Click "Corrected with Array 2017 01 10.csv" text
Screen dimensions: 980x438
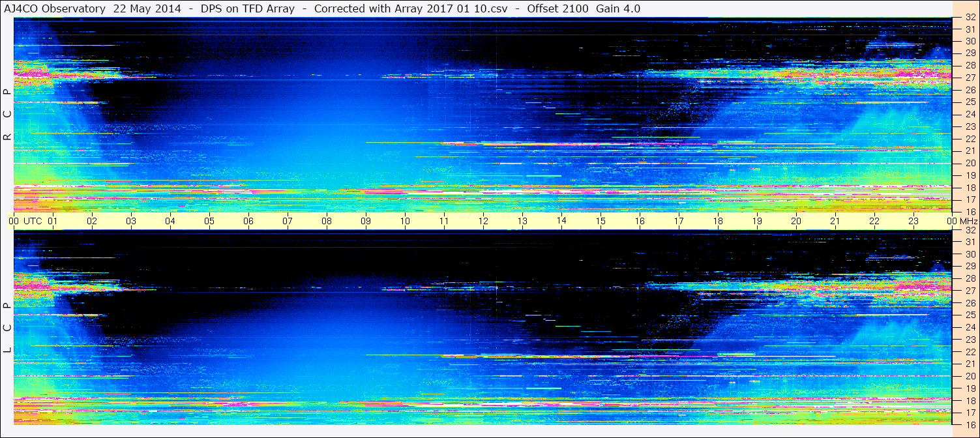pyautogui.click(x=411, y=8)
